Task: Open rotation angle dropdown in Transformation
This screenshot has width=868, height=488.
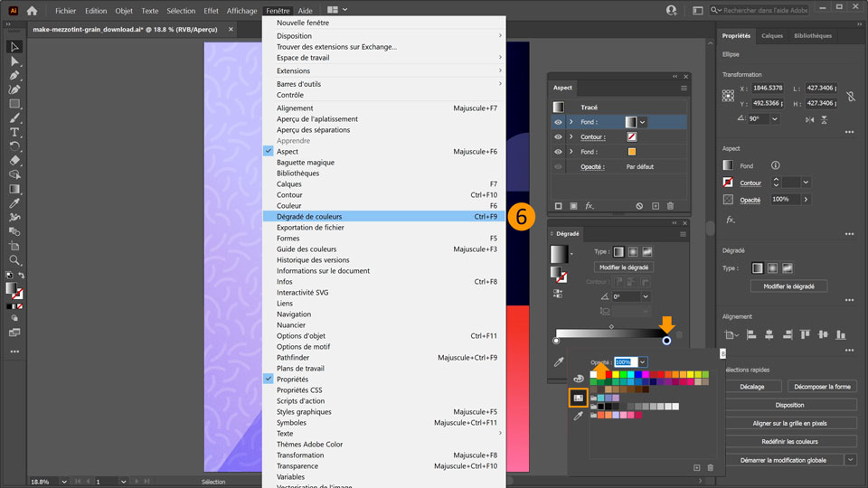Action: [x=775, y=119]
